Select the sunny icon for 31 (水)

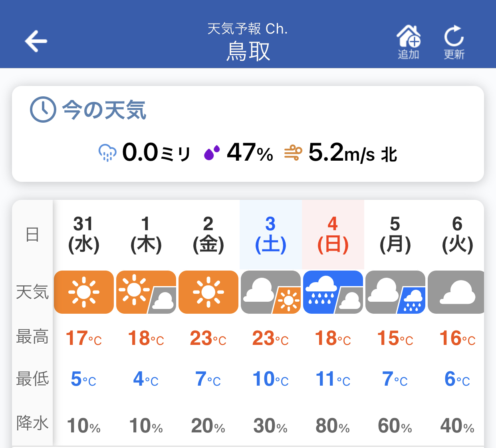point(84,292)
